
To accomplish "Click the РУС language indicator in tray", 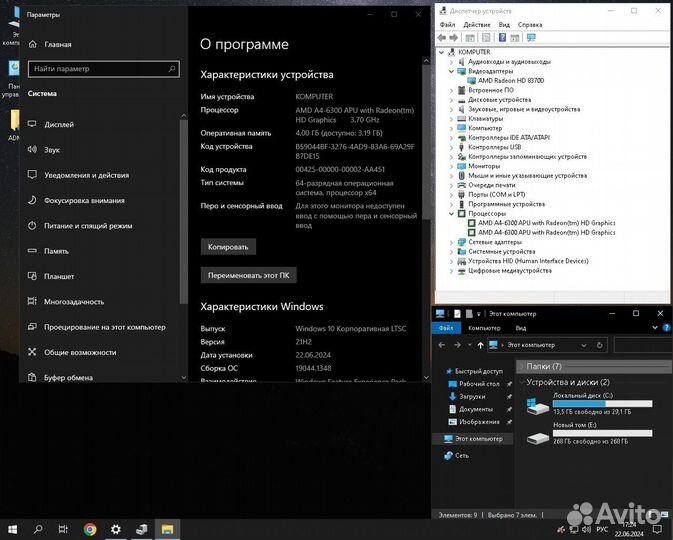I will click(x=602, y=529).
